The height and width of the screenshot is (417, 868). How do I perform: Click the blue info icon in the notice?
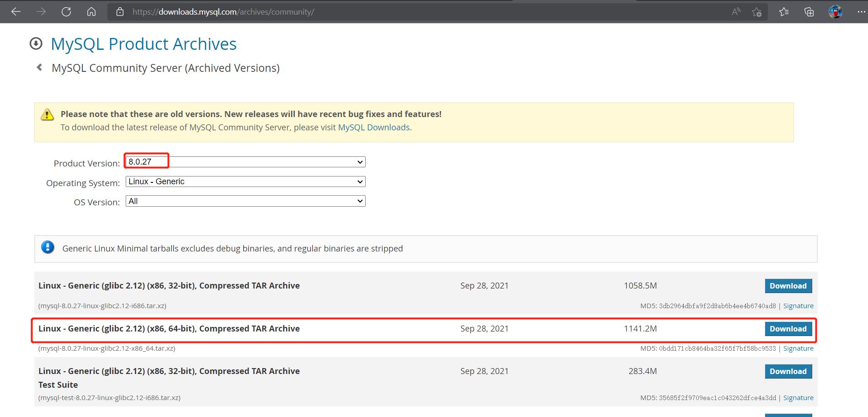pyautogui.click(x=48, y=247)
